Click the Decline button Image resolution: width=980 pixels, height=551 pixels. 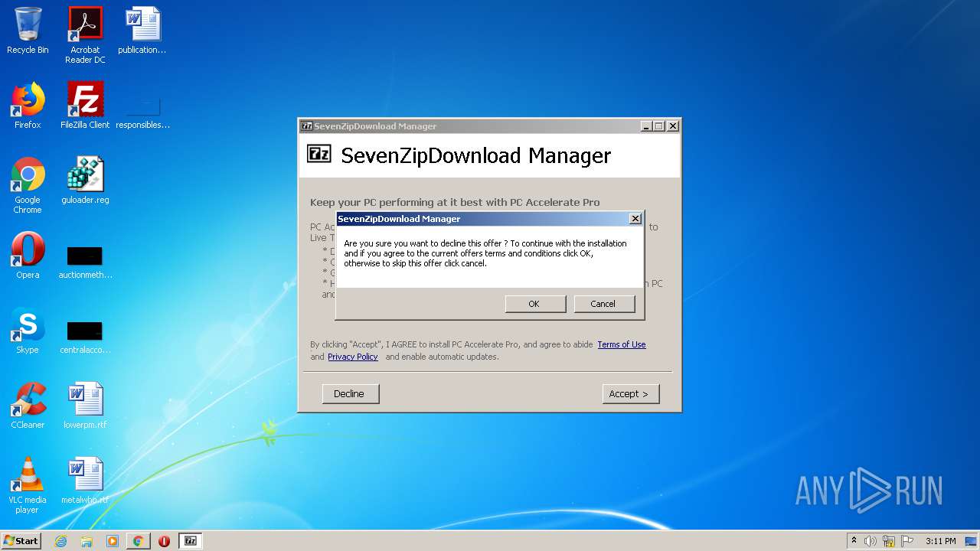click(x=350, y=393)
